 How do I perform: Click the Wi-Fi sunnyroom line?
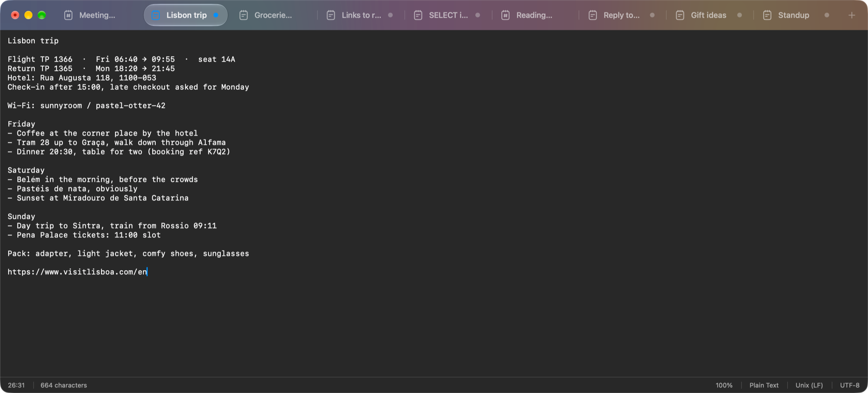point(86,105)
